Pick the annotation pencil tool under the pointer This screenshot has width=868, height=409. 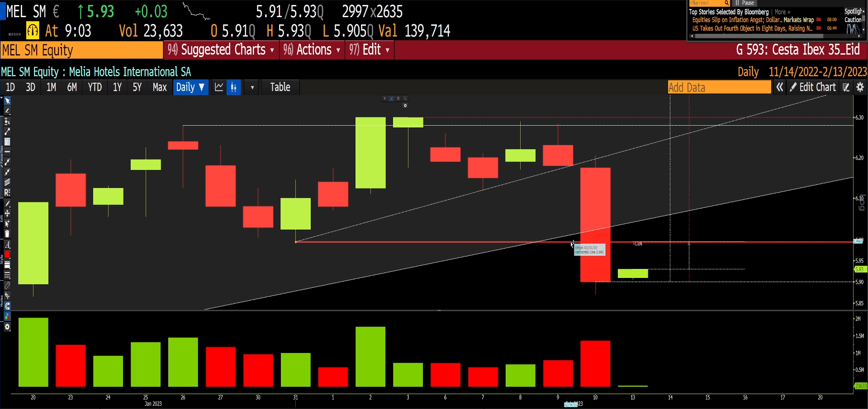(7, 111)
